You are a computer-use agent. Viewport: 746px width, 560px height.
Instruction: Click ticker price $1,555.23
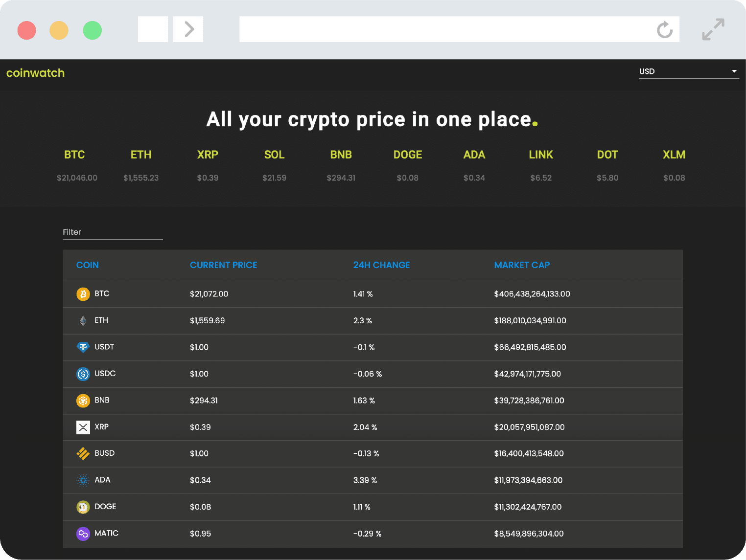tap(141, 178)
